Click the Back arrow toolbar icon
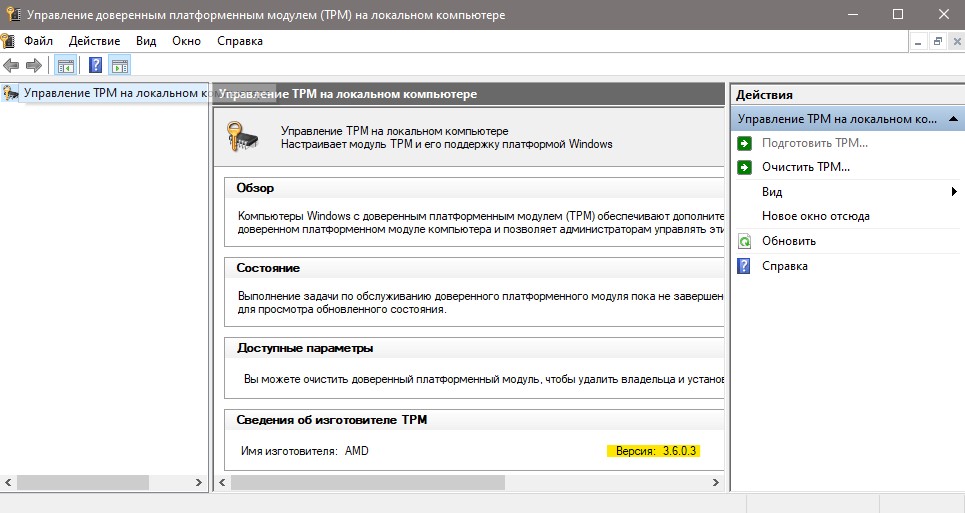The width and height of the screenshot is (965, 513). point(11,65)
